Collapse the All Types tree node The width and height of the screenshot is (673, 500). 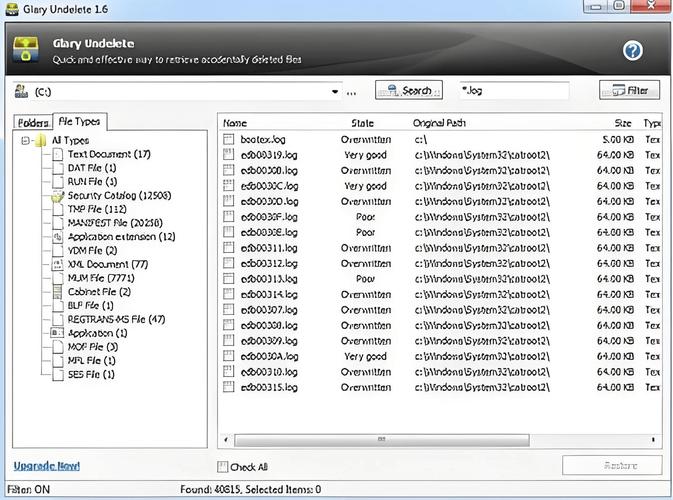tap(25, 141)
